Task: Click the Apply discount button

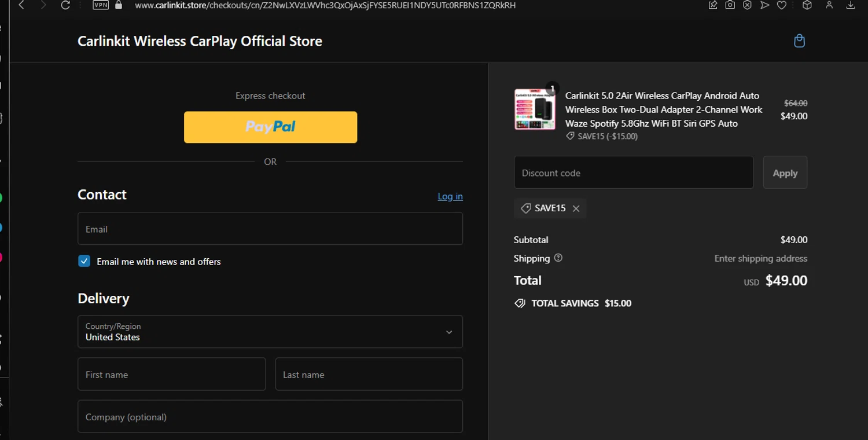Action: point(785,173)
